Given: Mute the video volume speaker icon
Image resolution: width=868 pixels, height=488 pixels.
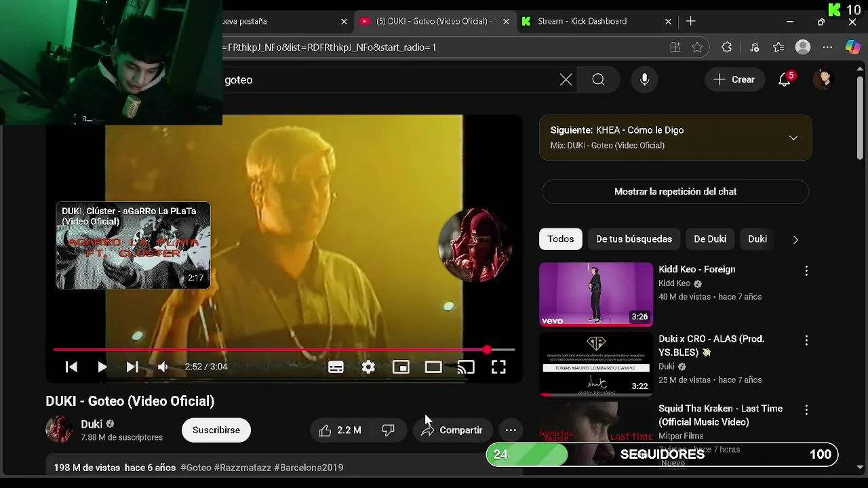Looking at the screenshot, I should pos(163,367).
